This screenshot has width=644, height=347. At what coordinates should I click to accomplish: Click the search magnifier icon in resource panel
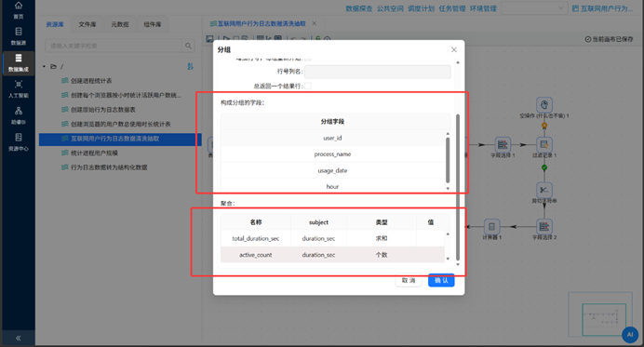[188, 46]
